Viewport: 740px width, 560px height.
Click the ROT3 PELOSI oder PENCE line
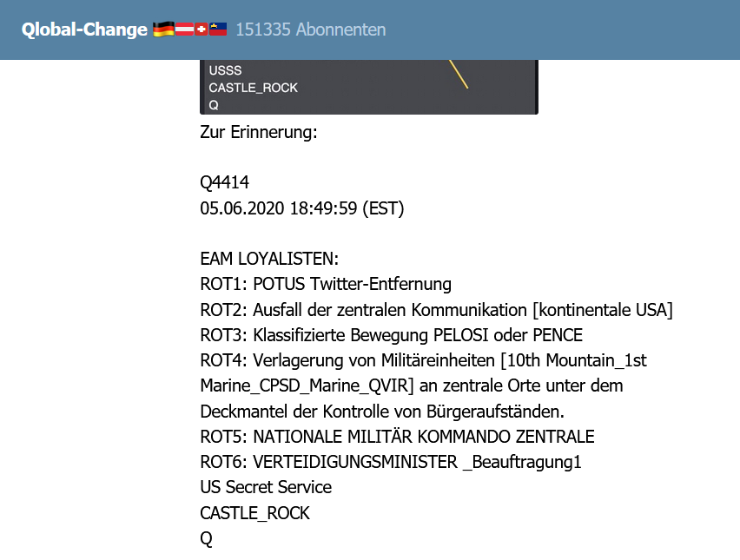(x=391, y=334)
